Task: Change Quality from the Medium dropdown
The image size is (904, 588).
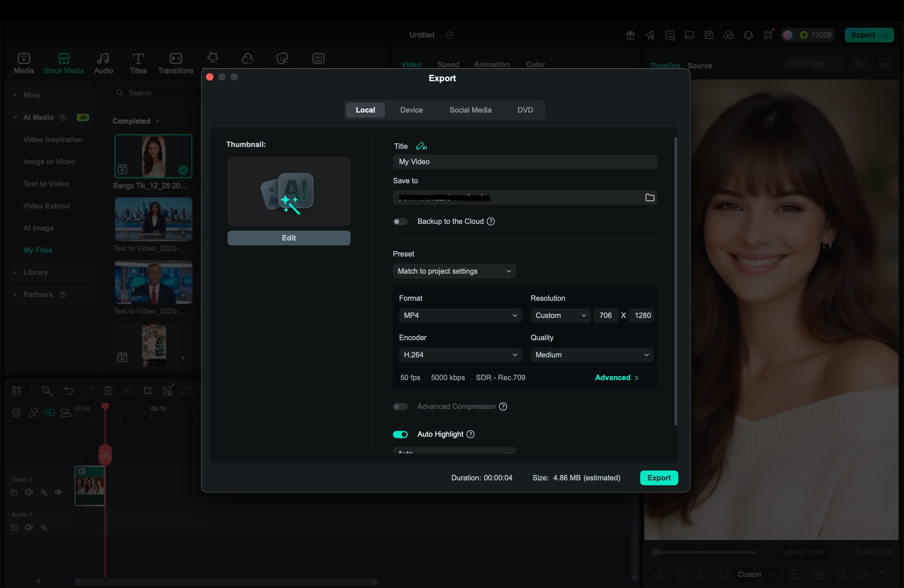Action: (591, 354)
